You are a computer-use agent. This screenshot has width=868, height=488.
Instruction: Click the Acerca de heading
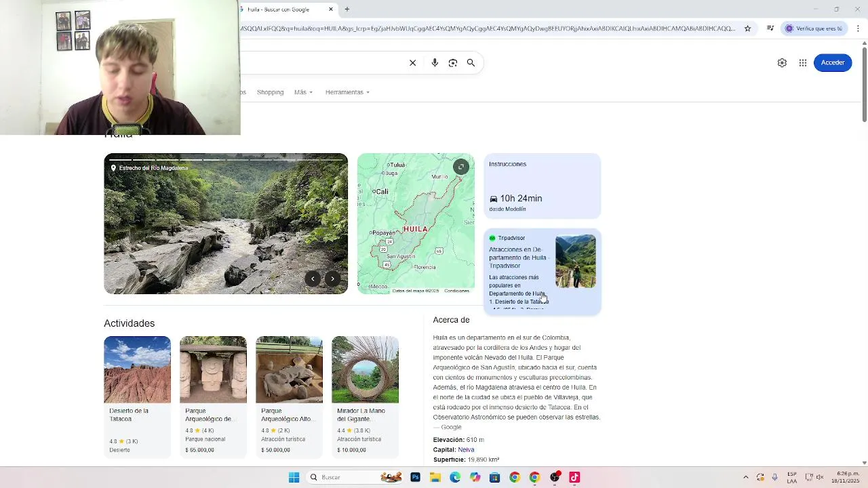tap(451, 320)
